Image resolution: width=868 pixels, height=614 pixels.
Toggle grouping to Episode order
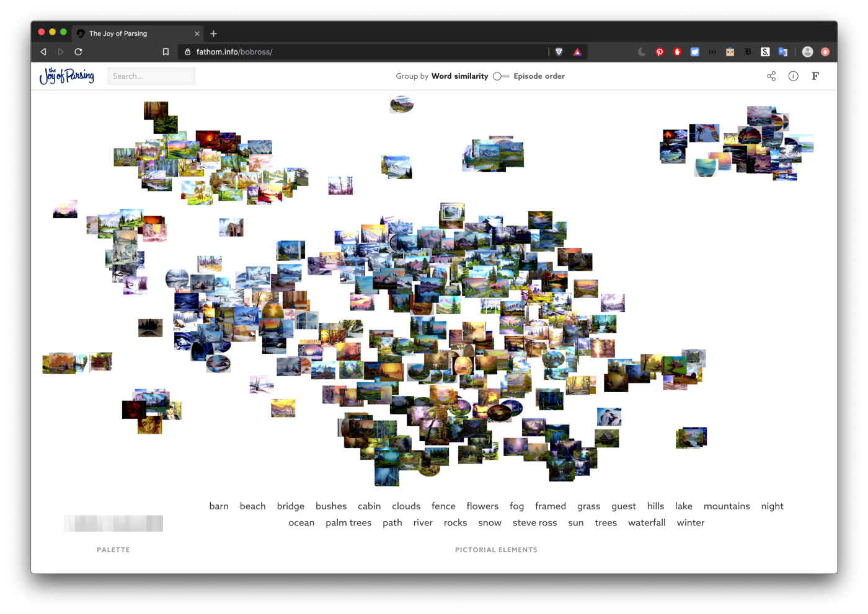(x=501, y=76)
